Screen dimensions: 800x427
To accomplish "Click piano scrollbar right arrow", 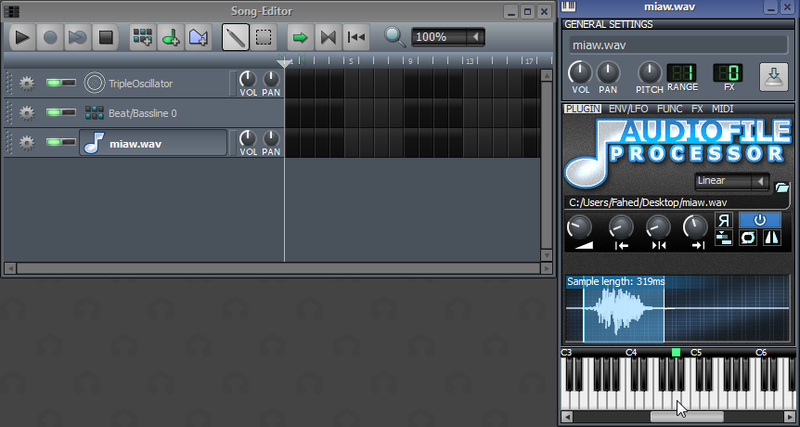I will click(x=789, y=416).
